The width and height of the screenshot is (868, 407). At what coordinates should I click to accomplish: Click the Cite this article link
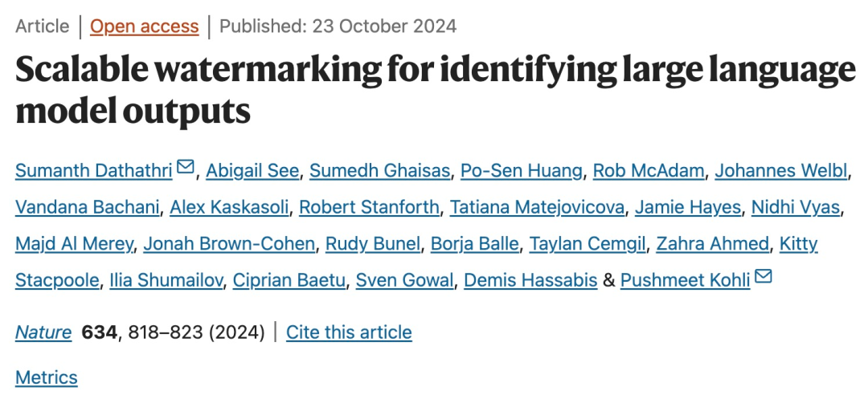point(349,332)
